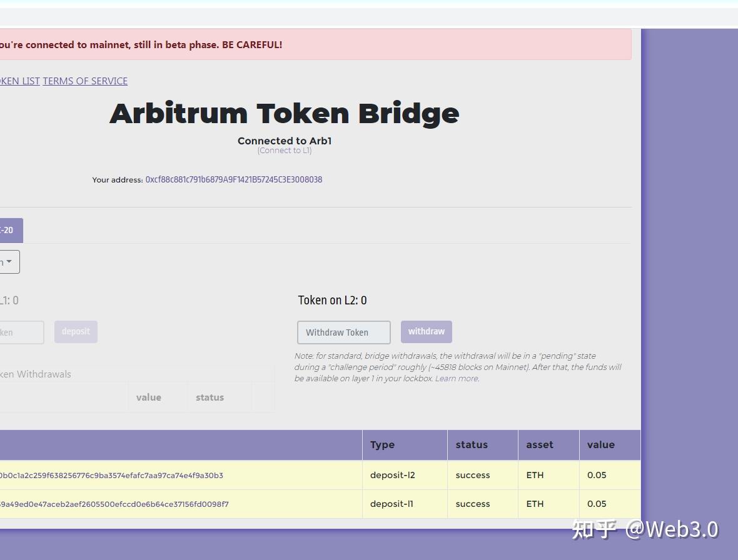
Task: Click the Type column header
Action: (x=383, y=444)
